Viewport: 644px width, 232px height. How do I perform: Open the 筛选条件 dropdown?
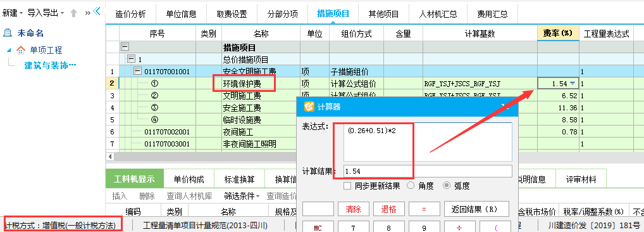(242, 197)
